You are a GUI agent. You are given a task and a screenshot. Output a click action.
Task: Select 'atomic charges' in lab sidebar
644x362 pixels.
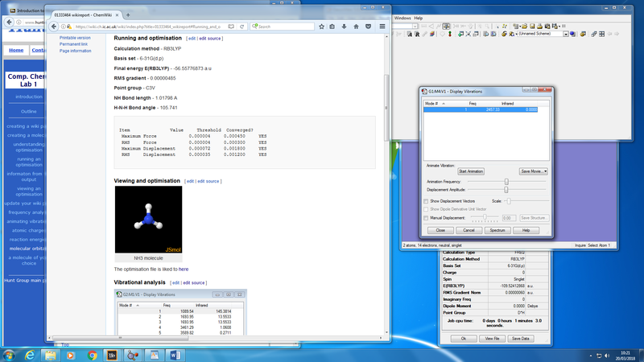(28, 230)
